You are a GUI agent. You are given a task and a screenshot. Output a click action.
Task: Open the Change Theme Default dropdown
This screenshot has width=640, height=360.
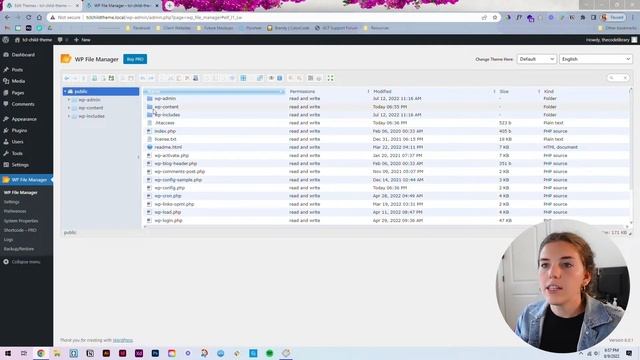pyautogui.click(x=536, y=59)
